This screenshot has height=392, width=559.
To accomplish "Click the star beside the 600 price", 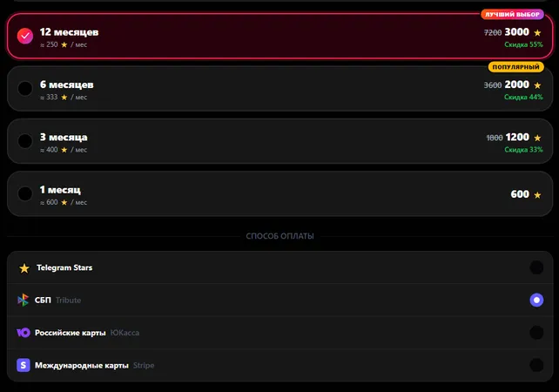I will tap(537, 195).
